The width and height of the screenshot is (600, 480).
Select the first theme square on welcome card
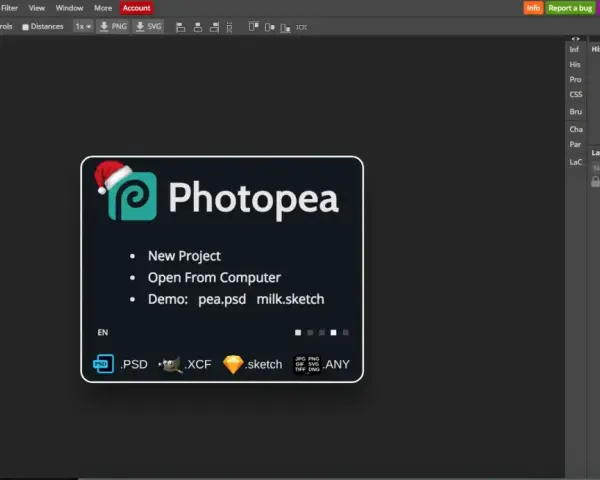click(x=298, y=333)
